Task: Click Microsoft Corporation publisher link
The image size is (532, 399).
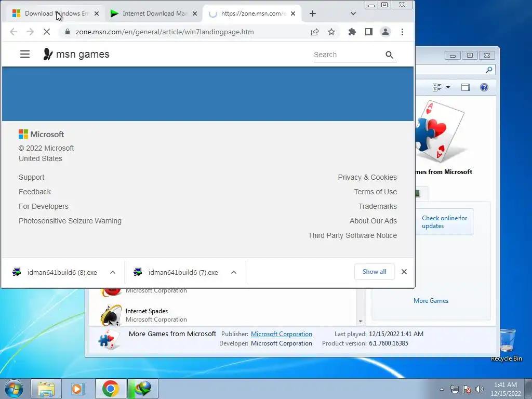Action: click(281, 334)
